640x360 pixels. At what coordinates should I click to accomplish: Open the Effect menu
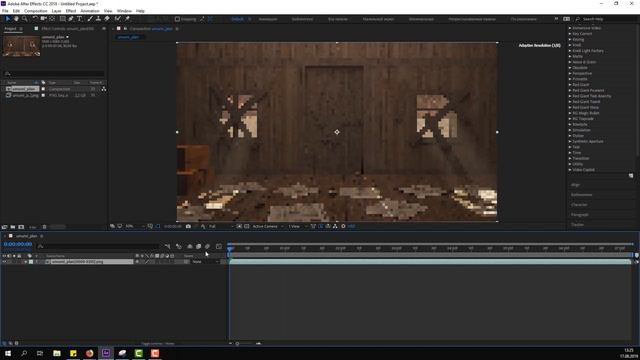(x=71, y=11)
